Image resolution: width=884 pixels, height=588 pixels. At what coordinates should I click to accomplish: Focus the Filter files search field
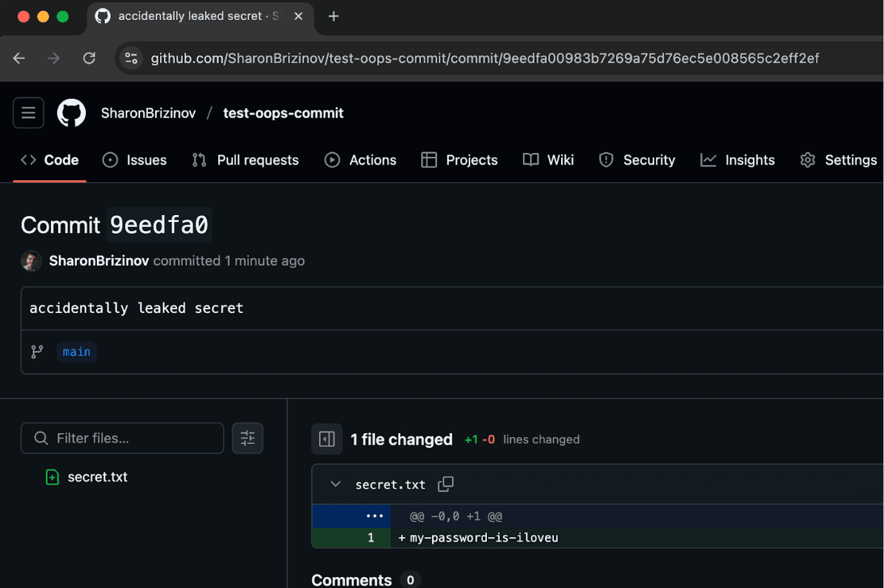click(x=123, y=438)
